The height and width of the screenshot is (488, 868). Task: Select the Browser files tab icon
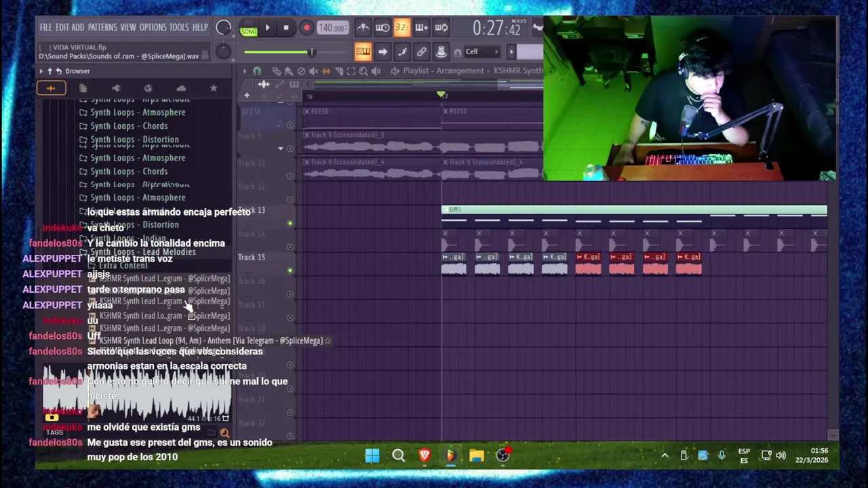[83, 88]
